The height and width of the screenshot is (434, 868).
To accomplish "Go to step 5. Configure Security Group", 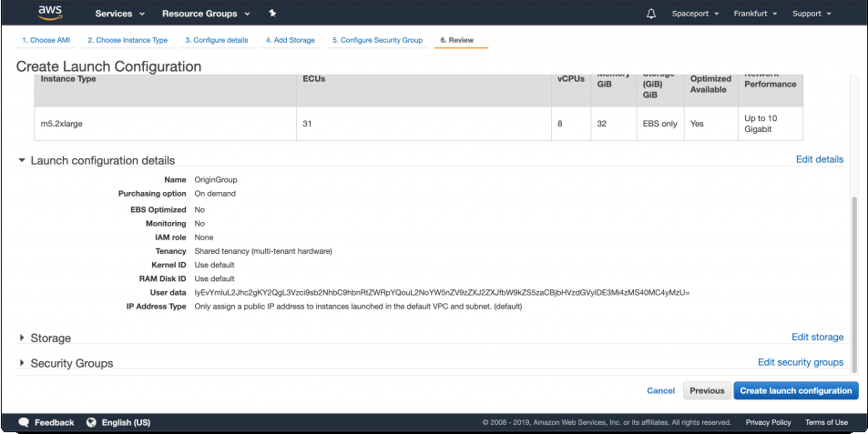I will click(378, 40).
